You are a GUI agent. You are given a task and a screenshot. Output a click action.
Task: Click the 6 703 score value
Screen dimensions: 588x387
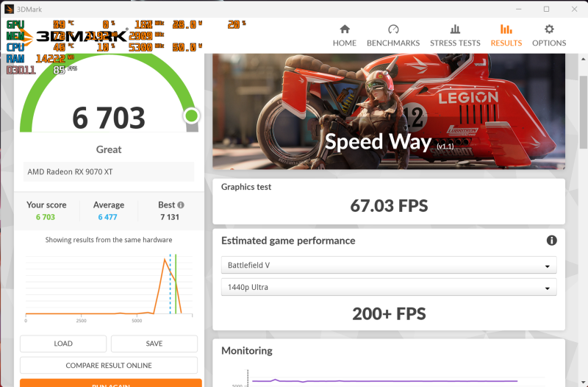tap(108, 118)
